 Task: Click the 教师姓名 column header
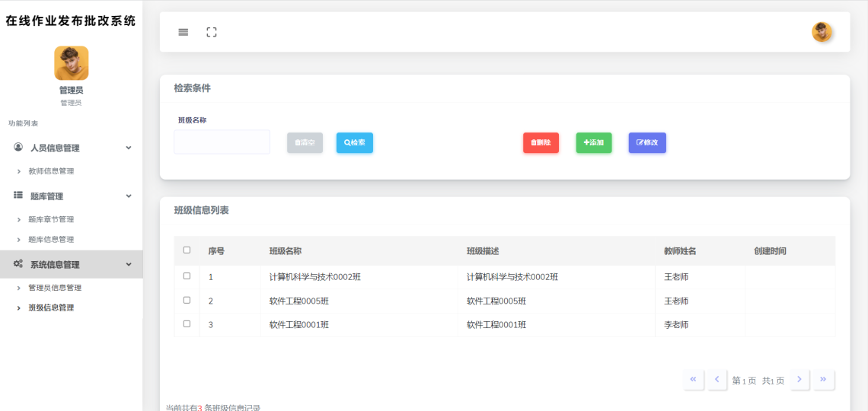click(x=680, y=251)
